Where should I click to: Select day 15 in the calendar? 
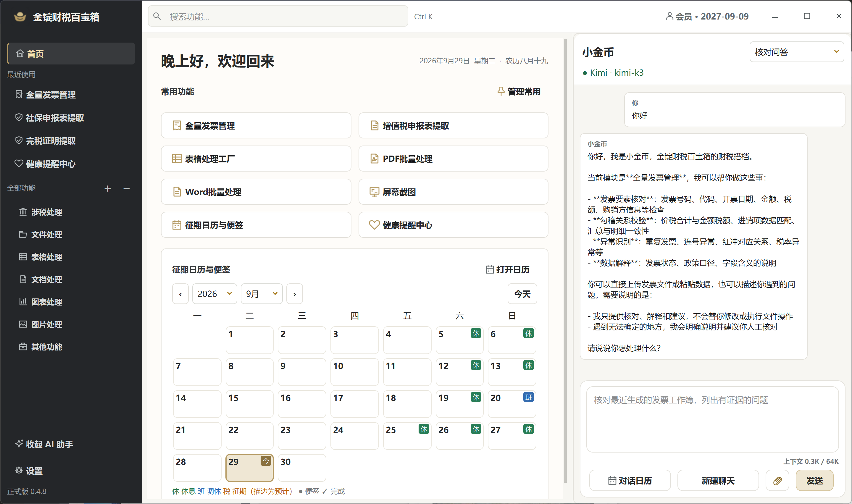(249, 404)
